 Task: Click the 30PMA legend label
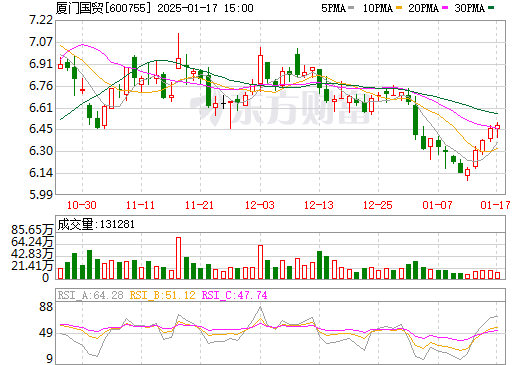(469, 8)
